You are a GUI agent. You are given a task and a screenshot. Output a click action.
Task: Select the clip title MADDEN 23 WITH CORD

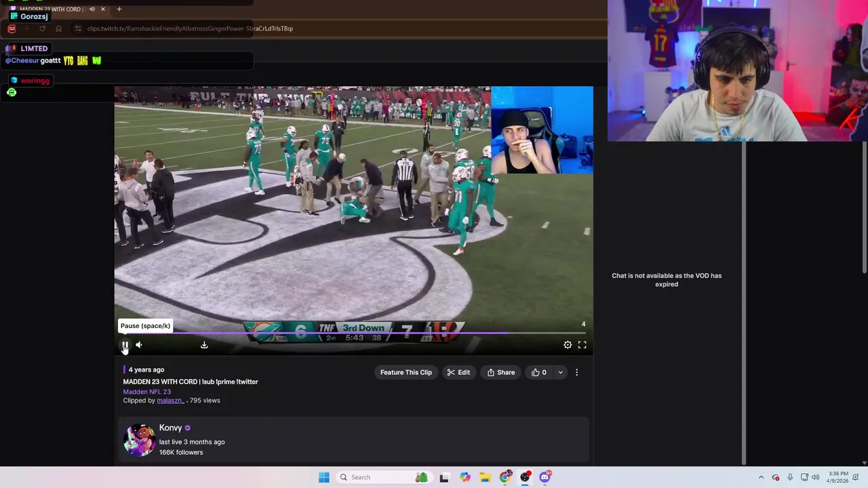click(191, 382)
